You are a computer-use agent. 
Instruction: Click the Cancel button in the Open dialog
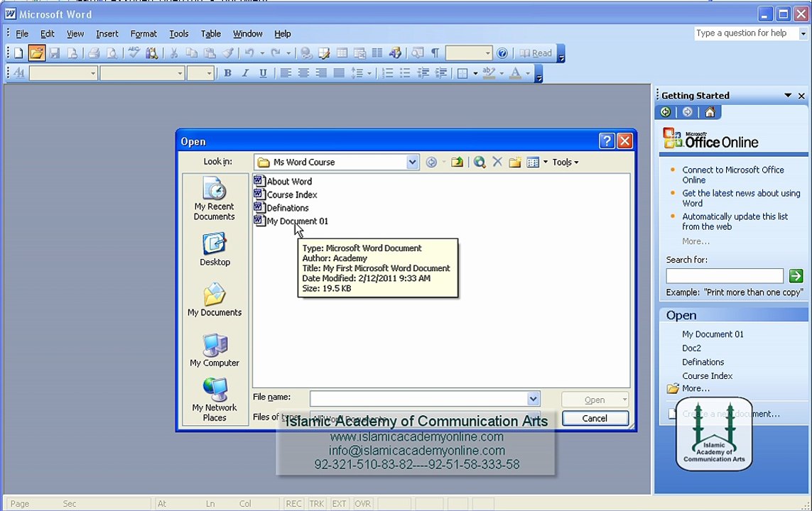(595, 419)
